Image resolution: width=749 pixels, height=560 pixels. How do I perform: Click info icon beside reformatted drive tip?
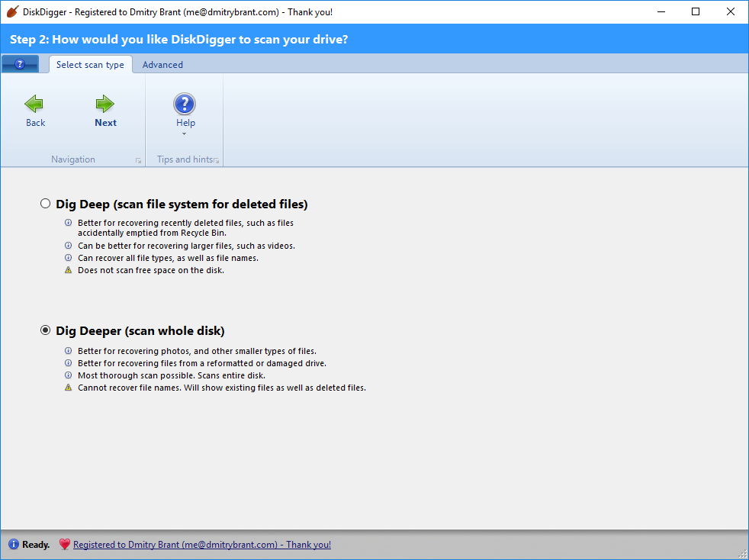pos(69,363)
